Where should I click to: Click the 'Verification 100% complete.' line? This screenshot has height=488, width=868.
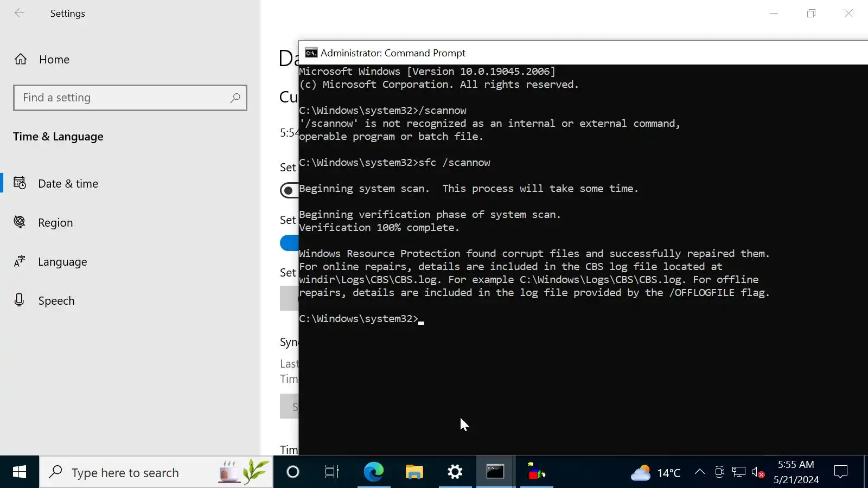point(379,227)
